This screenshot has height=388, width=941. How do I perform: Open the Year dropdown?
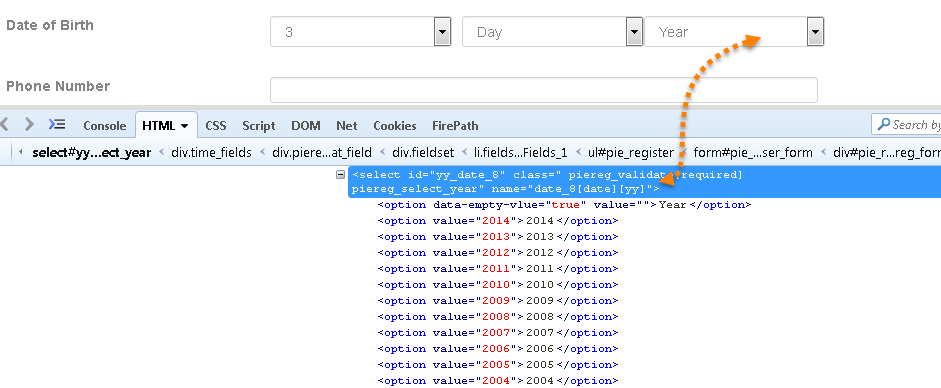point(734,32)
